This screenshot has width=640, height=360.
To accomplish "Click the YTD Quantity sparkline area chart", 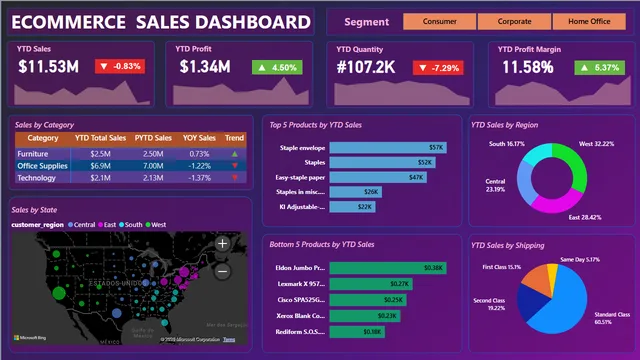I will pyautogui.click(x=402, y=93).
